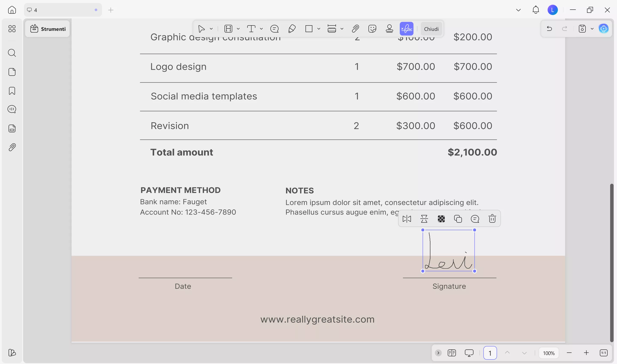
Task: Click the Undo icon at top right
Action: click(x=549, y=29)
